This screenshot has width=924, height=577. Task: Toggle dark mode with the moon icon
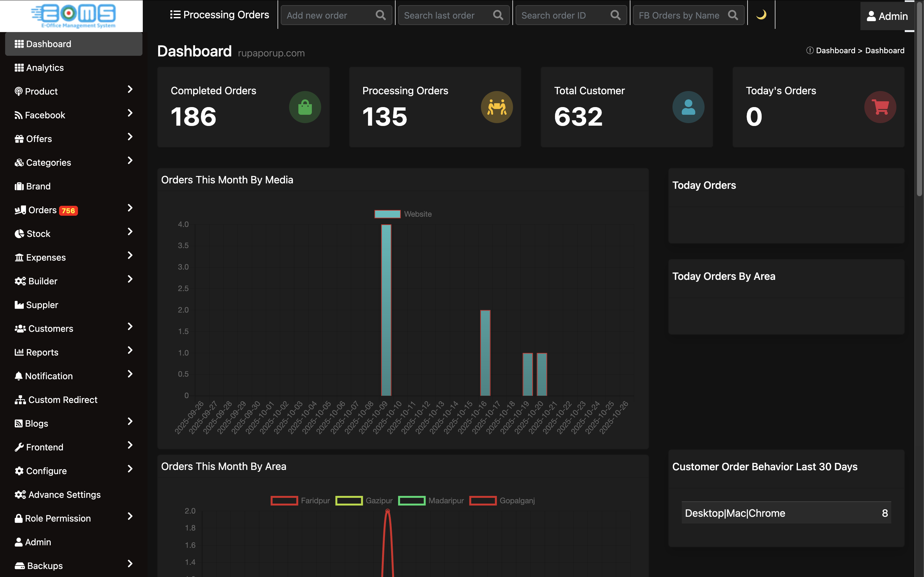pyautogui.click(x=761, y=15)
